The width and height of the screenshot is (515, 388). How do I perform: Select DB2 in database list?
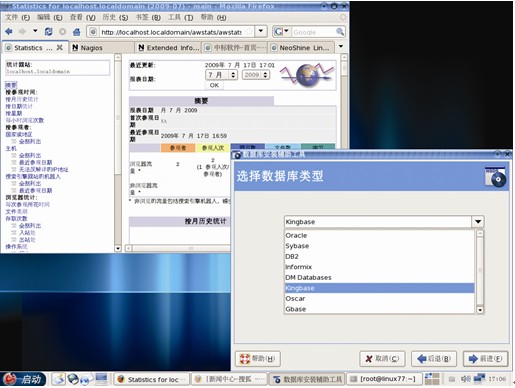[379, 256]
